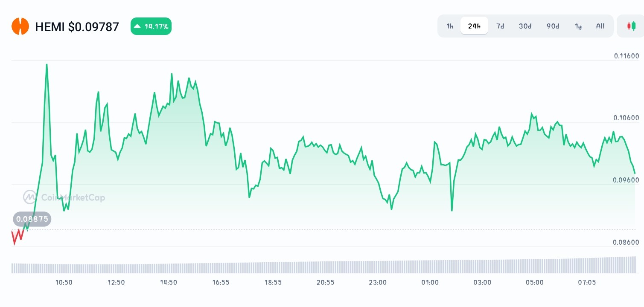Select the 90d time range

coord(552,26)
